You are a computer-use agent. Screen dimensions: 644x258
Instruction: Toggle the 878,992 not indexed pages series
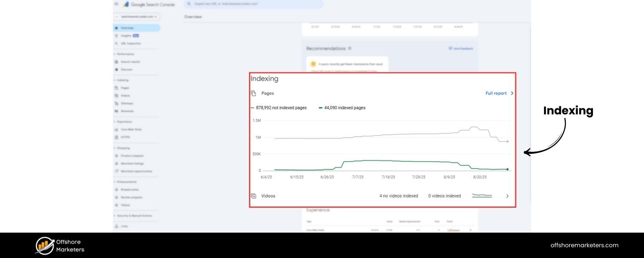click(279, 107)
